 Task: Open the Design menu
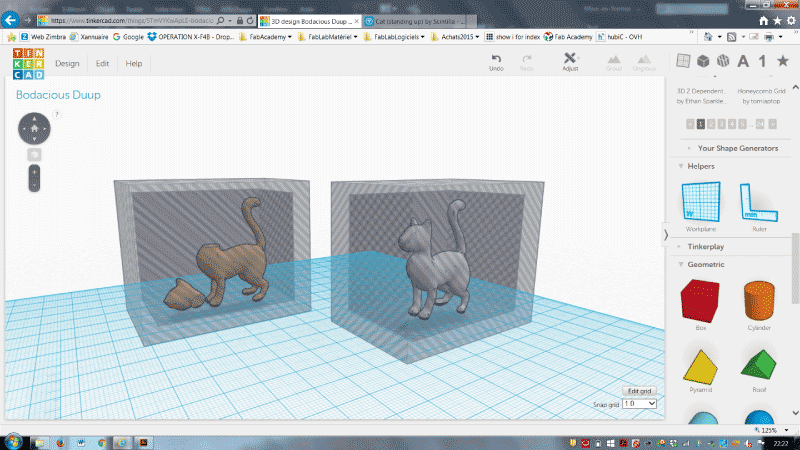(67, 63)
